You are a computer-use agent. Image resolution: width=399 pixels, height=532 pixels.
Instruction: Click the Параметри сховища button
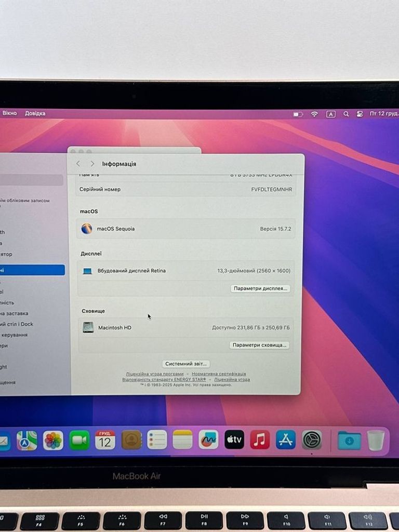coord(260,345)
